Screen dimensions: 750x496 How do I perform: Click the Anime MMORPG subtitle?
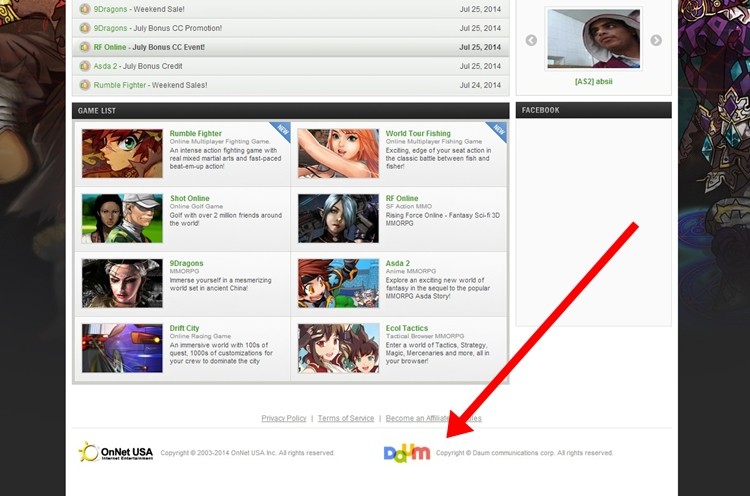[411, 271]
